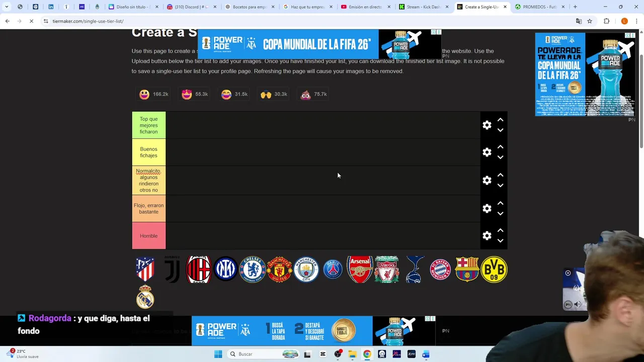Viewport: 644px width, 362px height.
Task: Select the Liverpool crest
Action: pyautogui.click(x=386, y=269)
